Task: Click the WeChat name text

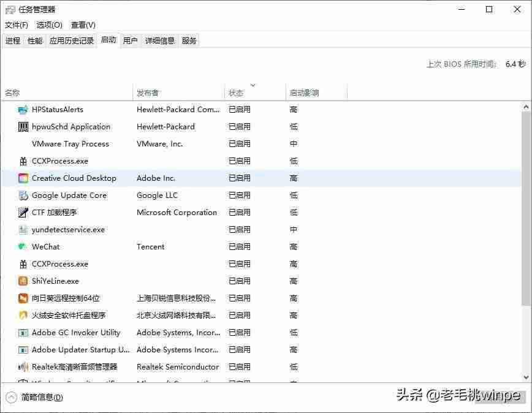Action: (45, 247)
